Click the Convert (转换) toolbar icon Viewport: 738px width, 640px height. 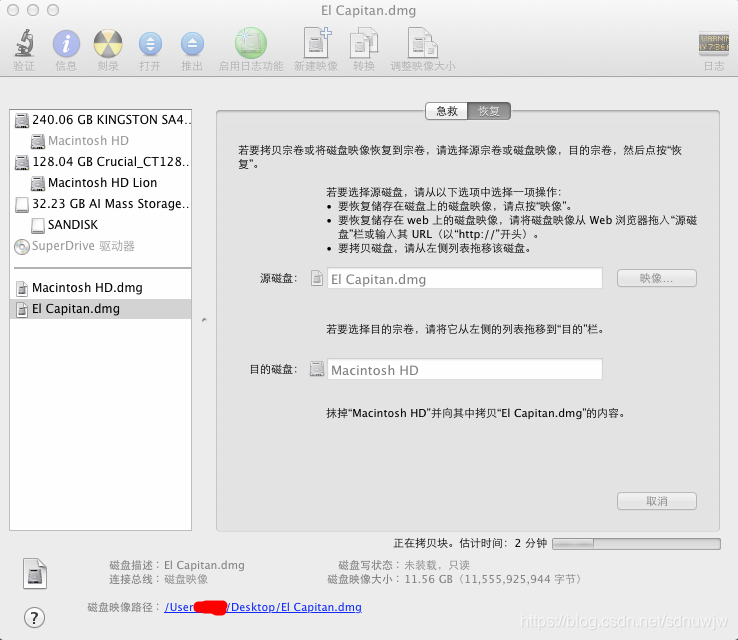[364, 43]
